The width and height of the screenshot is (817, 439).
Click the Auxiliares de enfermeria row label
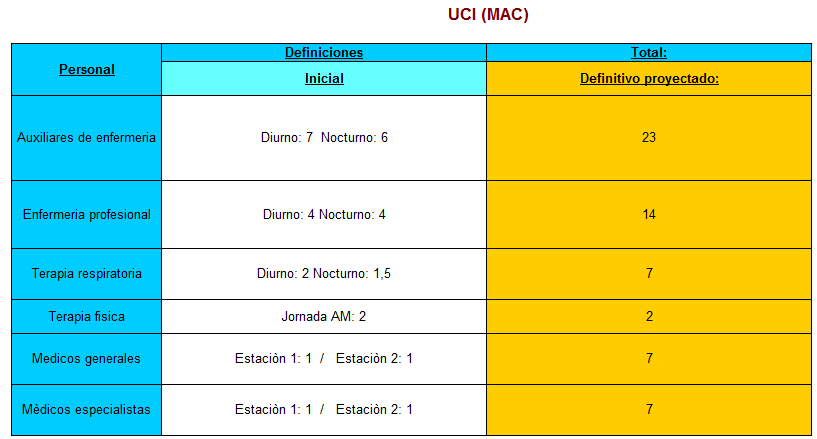(87, 137)
